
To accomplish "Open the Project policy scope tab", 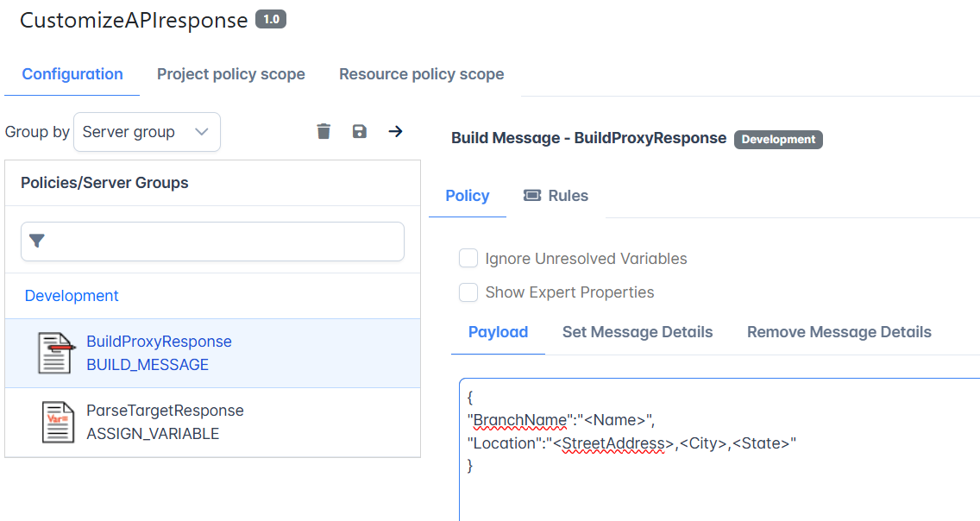I will tap(230, 73).
